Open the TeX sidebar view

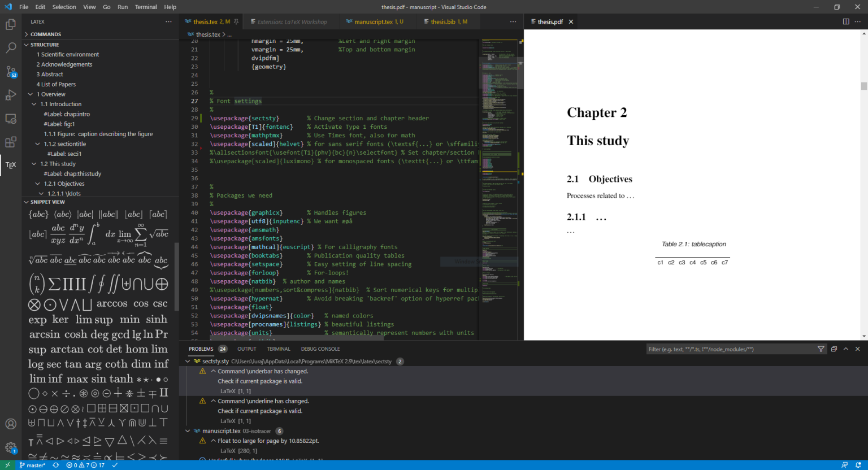(x=10, y=164)
